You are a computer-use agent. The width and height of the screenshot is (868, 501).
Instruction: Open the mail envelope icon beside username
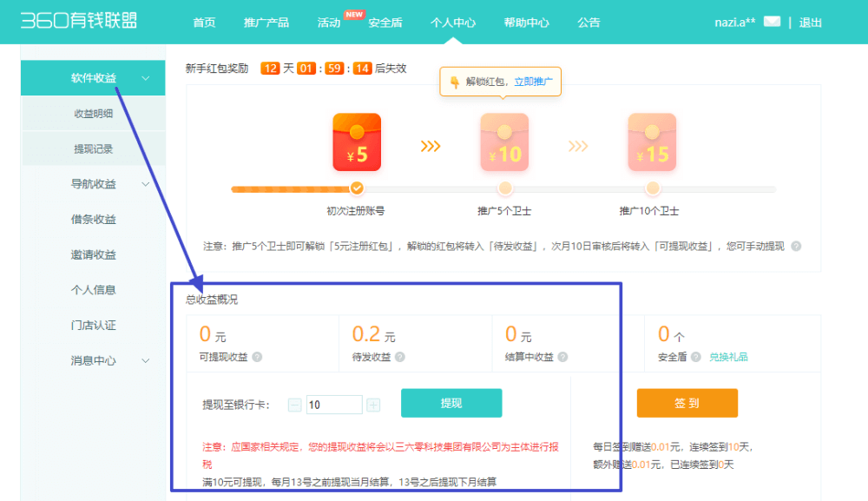[x=772, y=22]
